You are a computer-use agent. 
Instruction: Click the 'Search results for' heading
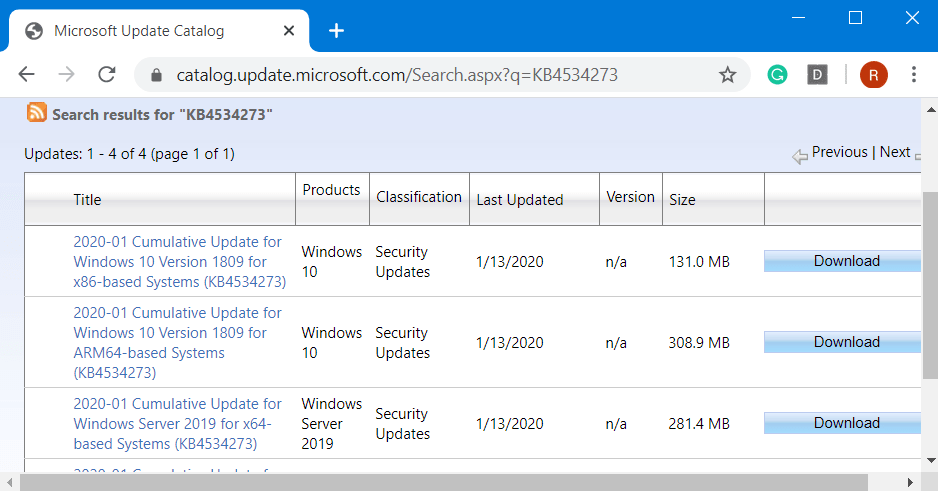162,114
